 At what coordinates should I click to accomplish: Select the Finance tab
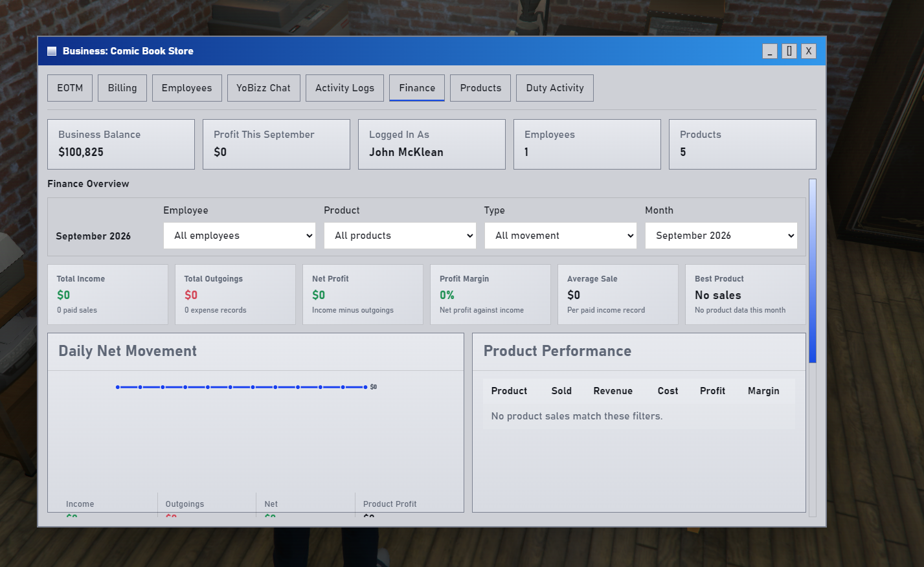coord(417,88)
